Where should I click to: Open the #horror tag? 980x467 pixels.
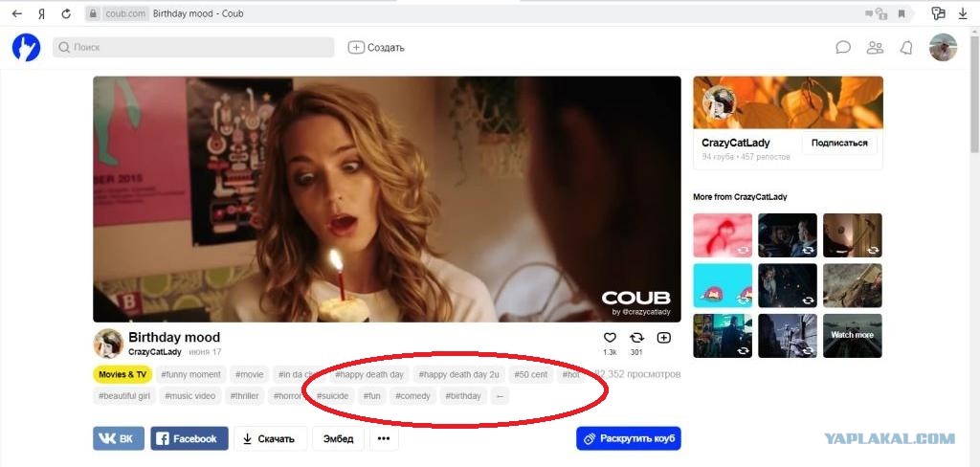click(287, 396)
